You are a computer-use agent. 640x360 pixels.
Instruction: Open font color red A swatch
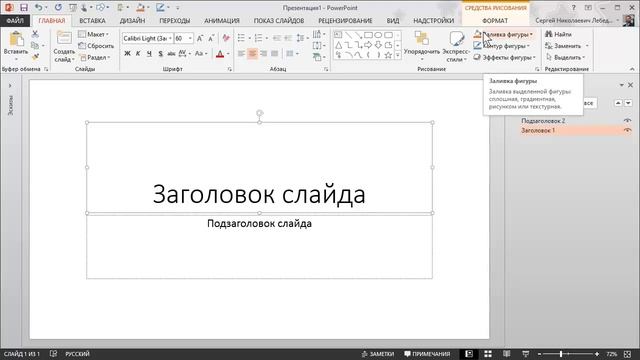220,53
